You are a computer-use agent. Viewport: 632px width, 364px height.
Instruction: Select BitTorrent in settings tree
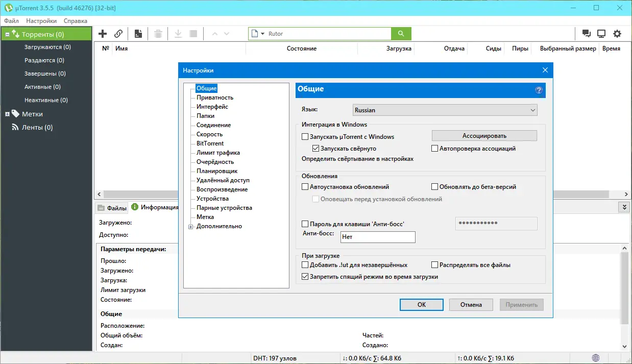210,143
